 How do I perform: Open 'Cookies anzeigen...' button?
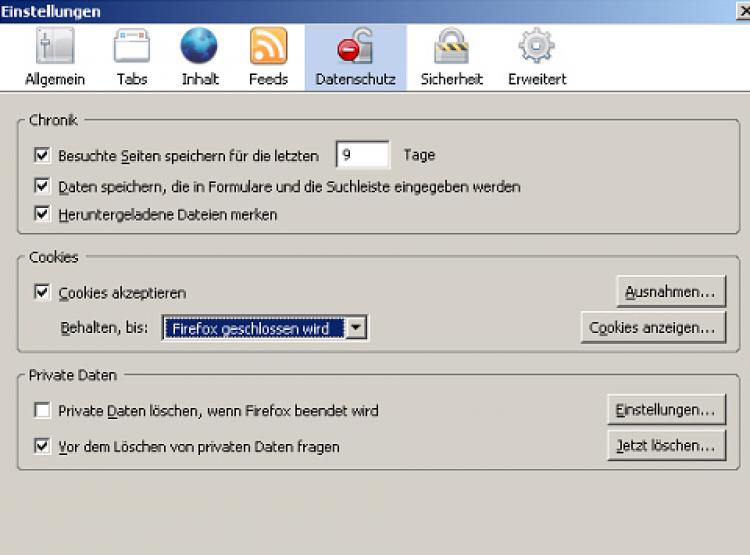(x=653, y=327)
